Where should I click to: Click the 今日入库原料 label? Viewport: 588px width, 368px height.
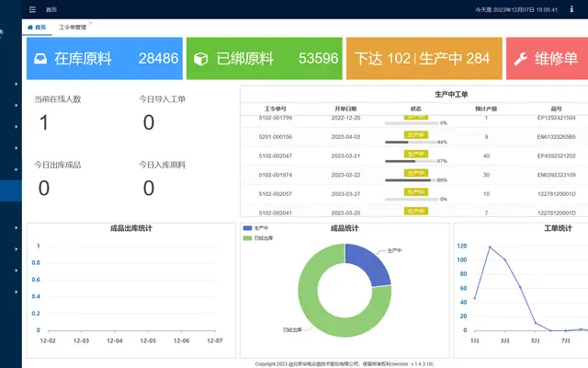[162, 165]
